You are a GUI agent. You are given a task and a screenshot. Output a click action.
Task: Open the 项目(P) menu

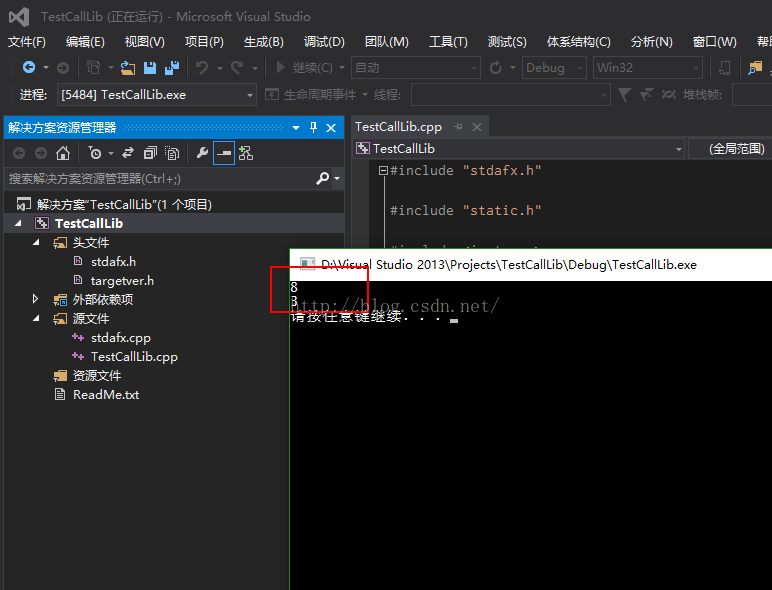tap(204, 42)
